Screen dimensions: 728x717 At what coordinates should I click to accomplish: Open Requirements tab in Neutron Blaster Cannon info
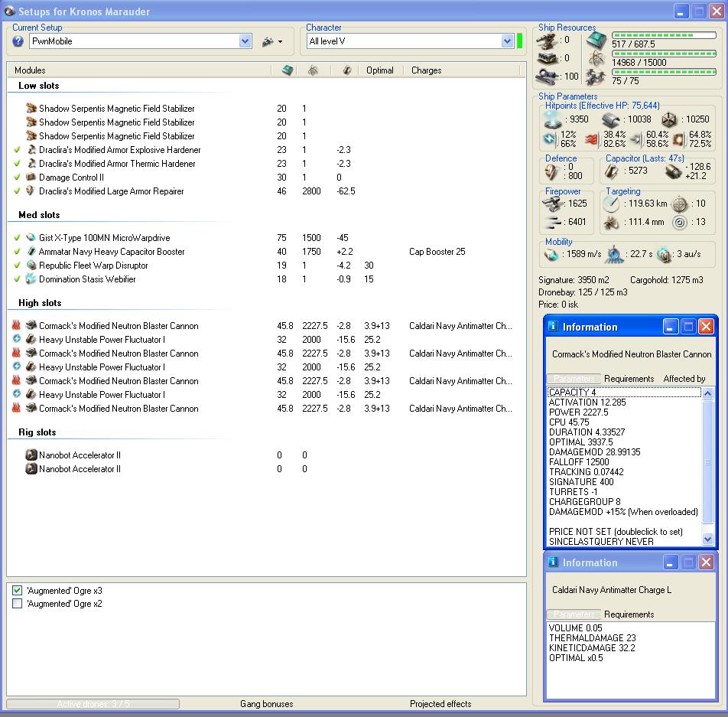[629, 380]
